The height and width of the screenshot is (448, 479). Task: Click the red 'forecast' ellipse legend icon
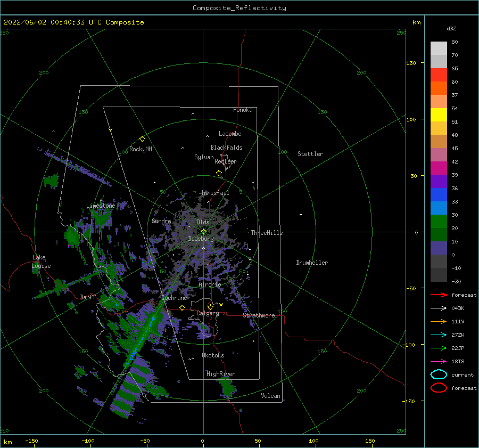click(439, 388)
